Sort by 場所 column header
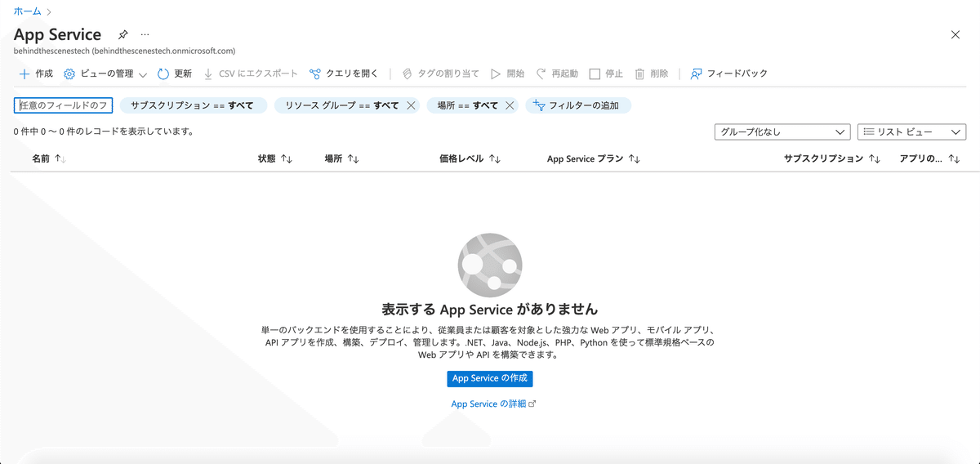 [341, 159]
